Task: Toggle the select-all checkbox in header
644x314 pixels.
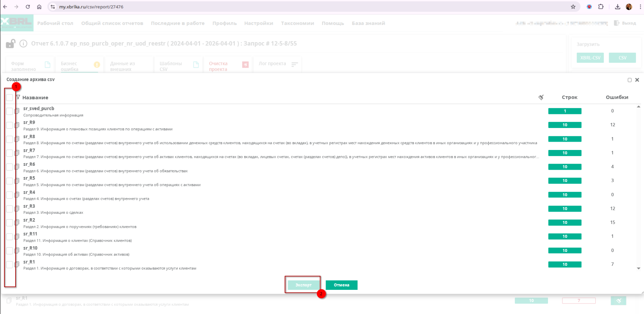Action: pyautogui.click(x=9, y=98)
